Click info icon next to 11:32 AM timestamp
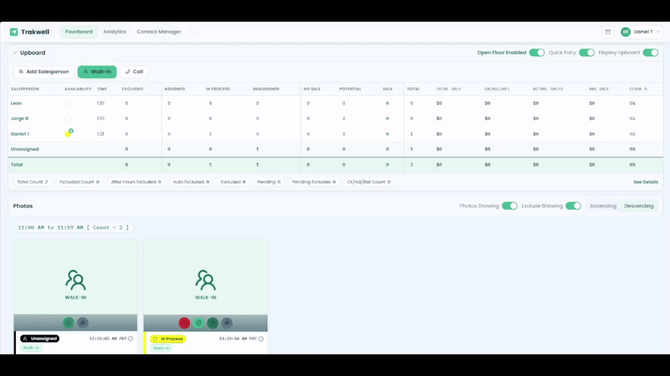 tap(261, 339)
